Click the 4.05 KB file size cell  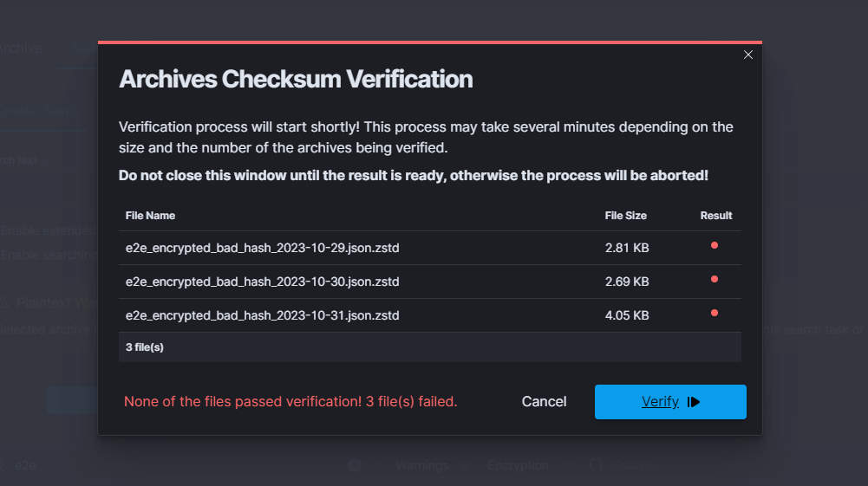tap(626, 316)
